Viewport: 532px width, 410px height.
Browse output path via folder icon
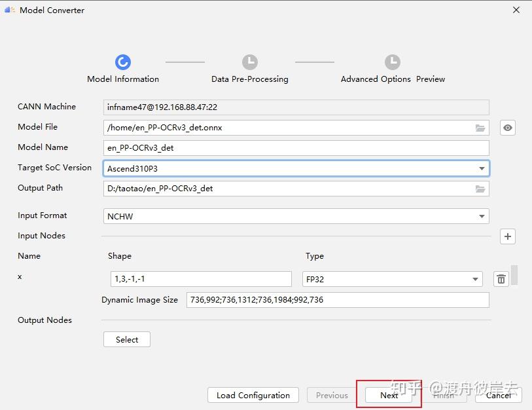480,189
